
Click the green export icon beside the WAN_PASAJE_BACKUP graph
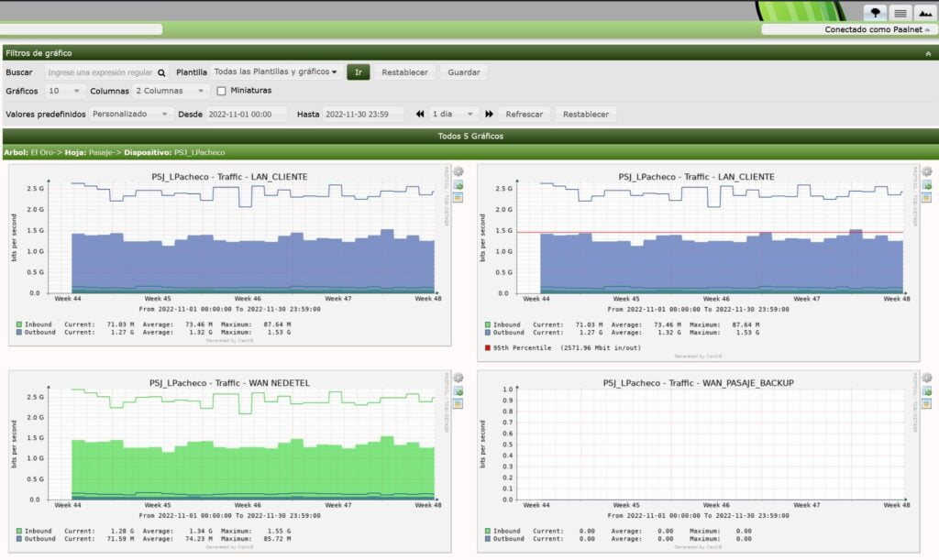927,391
